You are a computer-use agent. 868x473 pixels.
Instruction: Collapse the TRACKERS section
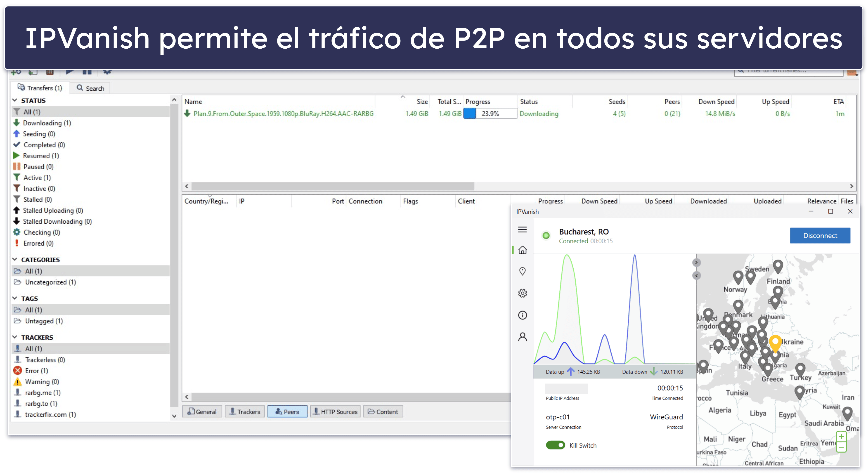click(15, 337)
